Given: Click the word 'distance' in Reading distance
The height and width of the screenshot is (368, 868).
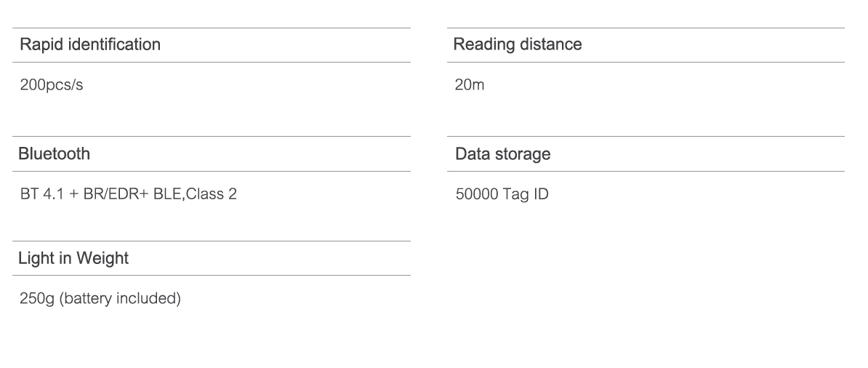Looking at the screenshot, I should coord(551,44).
